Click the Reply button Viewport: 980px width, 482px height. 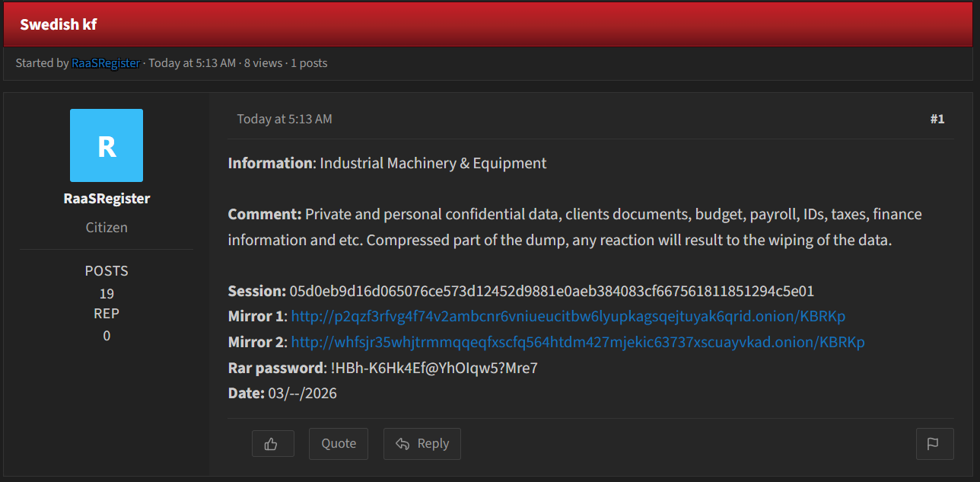coord(422,444)
